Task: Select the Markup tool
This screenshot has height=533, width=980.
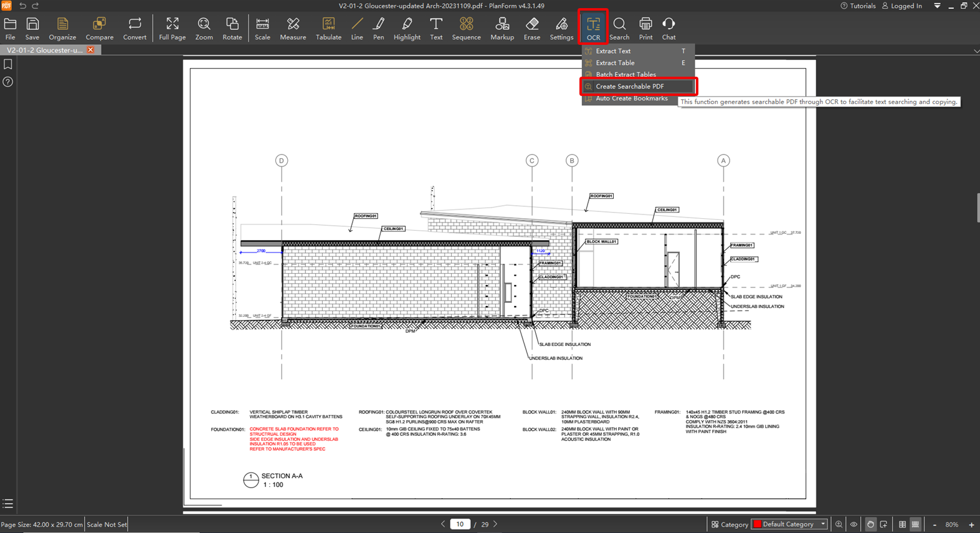Action: click(502, 29)
